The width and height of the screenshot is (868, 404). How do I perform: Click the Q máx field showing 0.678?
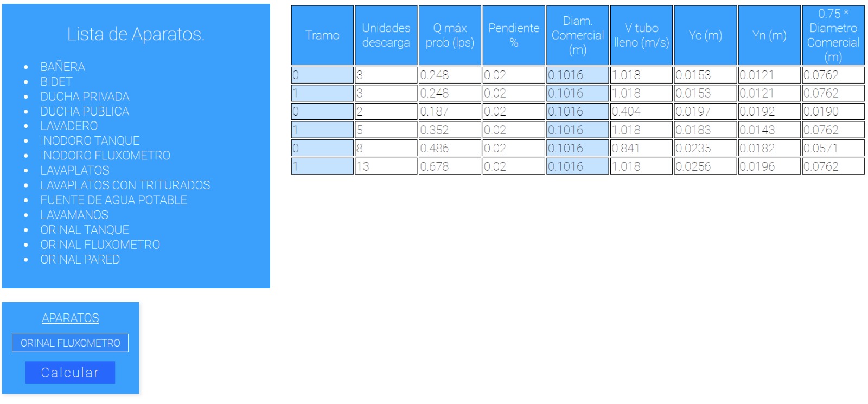pos(450,166)
